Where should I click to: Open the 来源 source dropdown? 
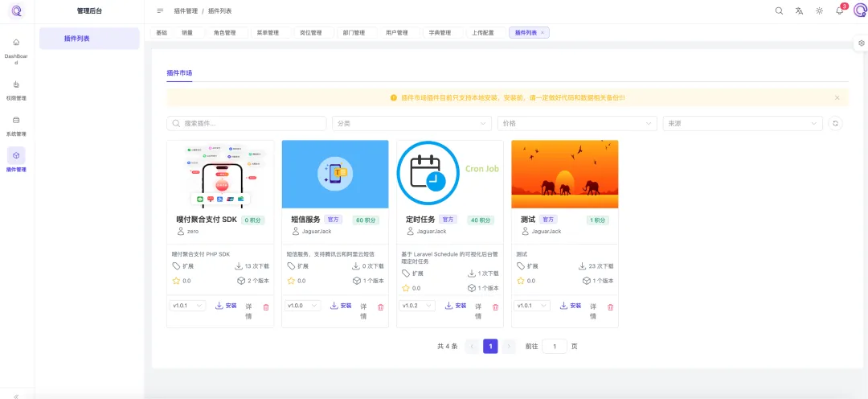(x=743, y=123)
